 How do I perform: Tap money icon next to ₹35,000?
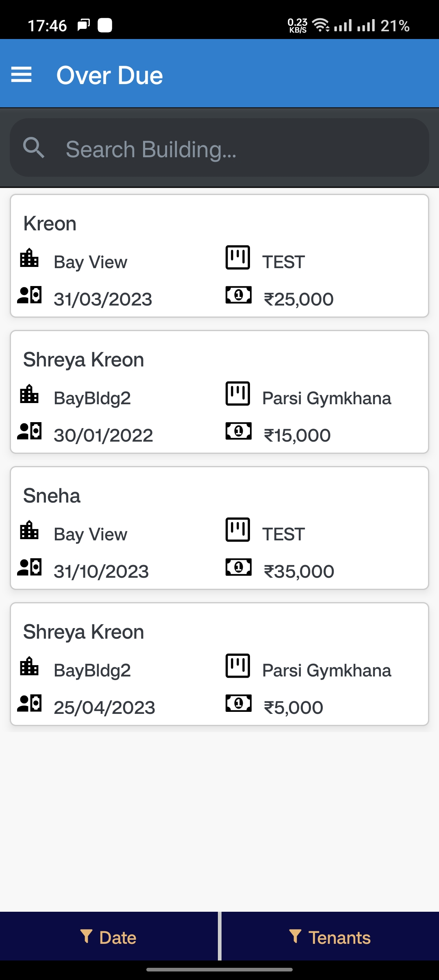coord(239,567)
